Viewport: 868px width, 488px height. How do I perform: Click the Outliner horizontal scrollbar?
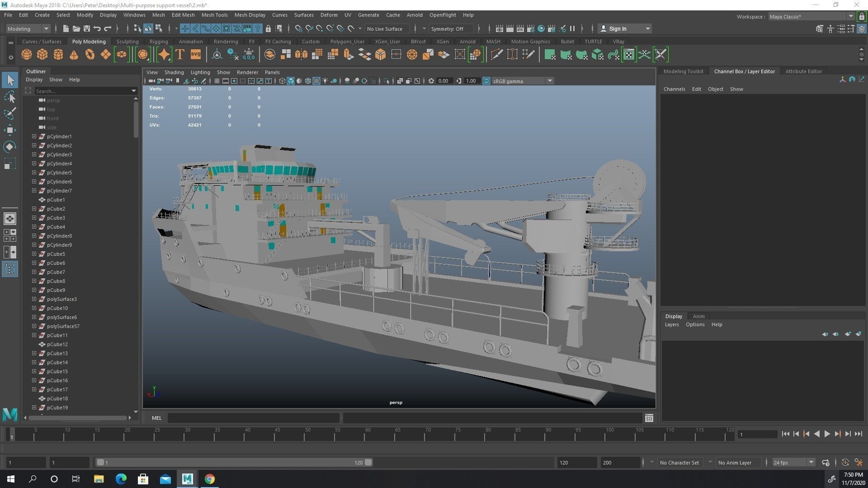pyautogui.click(x=77, y=418)
